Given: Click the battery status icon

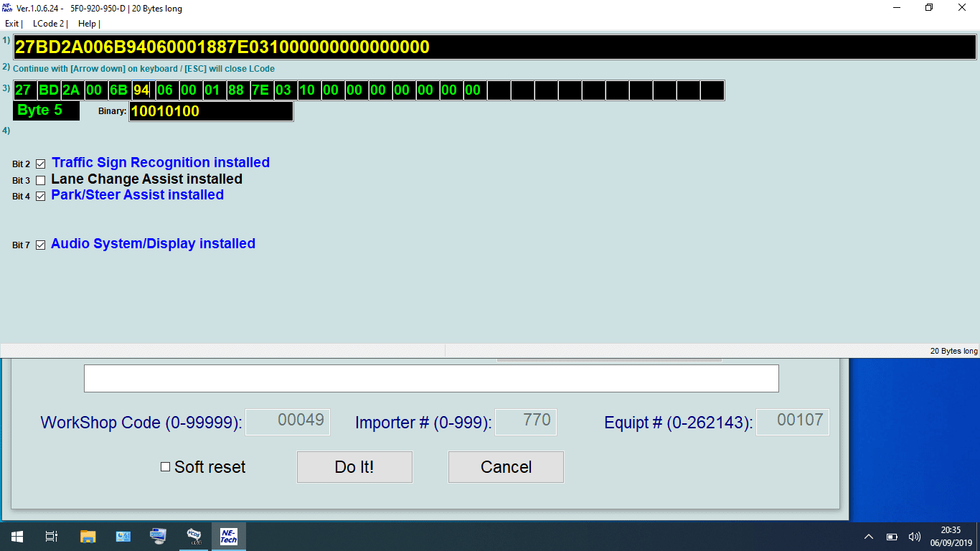Looking at the screenshot, I should click(892, 537).
